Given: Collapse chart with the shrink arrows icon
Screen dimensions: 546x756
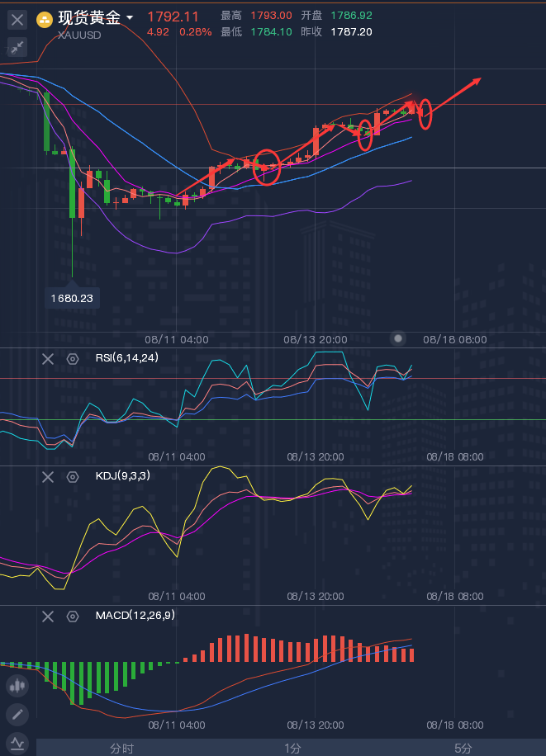Looking at the screenshot, I should 17,47.
